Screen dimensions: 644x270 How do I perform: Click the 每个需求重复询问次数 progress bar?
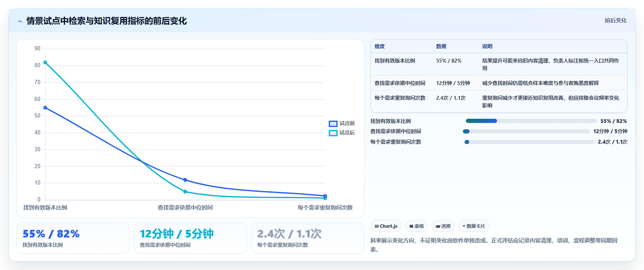pos(530,142)
